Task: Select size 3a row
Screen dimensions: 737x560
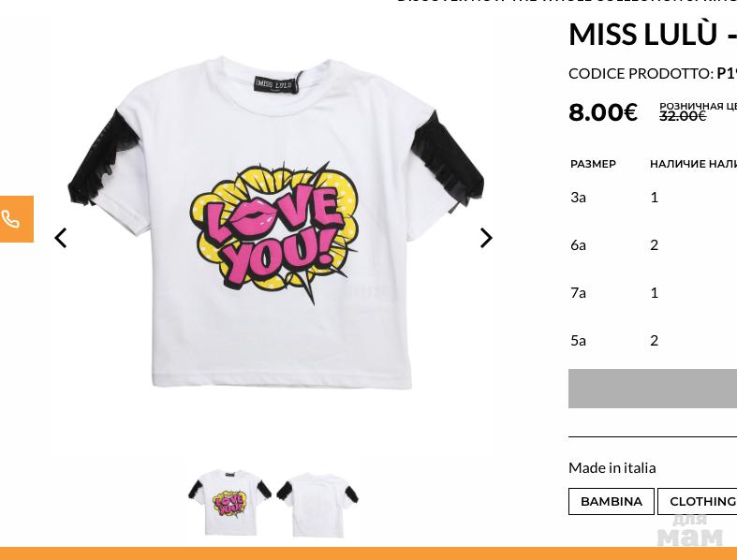Action: [x=578, y=197]
